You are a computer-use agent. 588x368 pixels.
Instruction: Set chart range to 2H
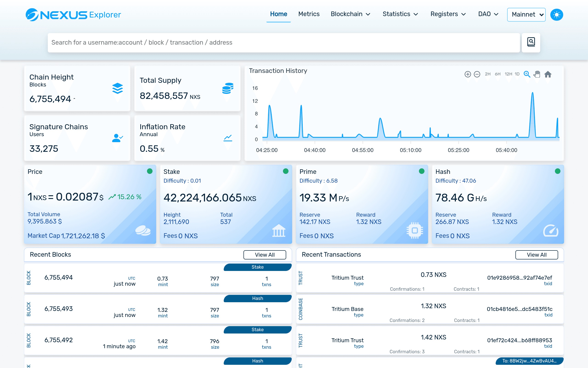tap(487, 74)
